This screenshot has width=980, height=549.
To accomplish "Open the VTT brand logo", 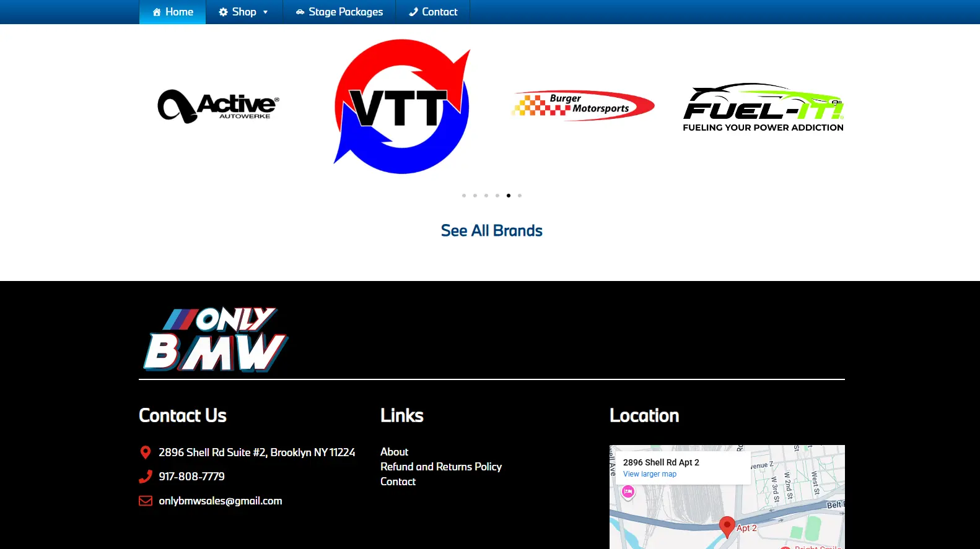I will 402,106.
